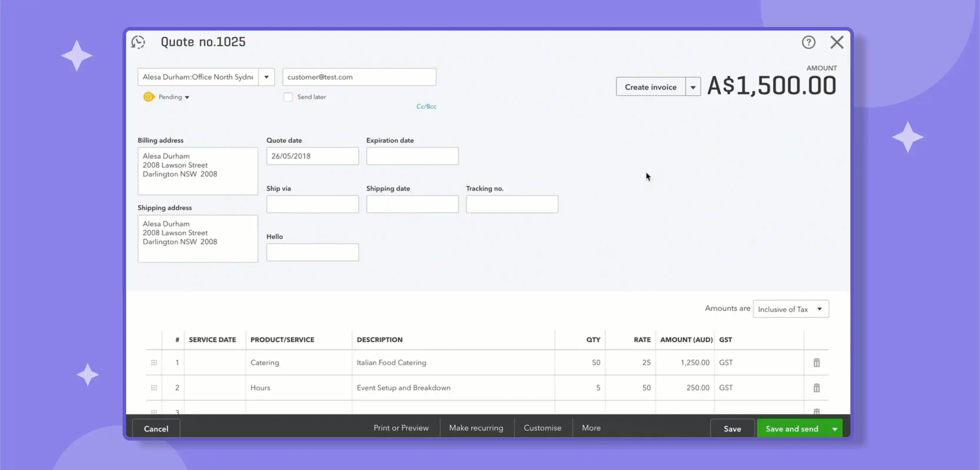Click the drag handle on line 2
980x470 pixels.
(x=154, y=387)
